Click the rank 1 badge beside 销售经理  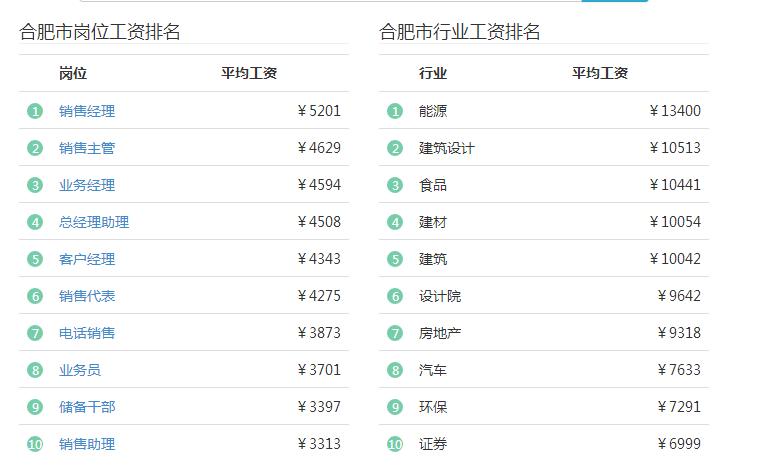tap(35, 111)
